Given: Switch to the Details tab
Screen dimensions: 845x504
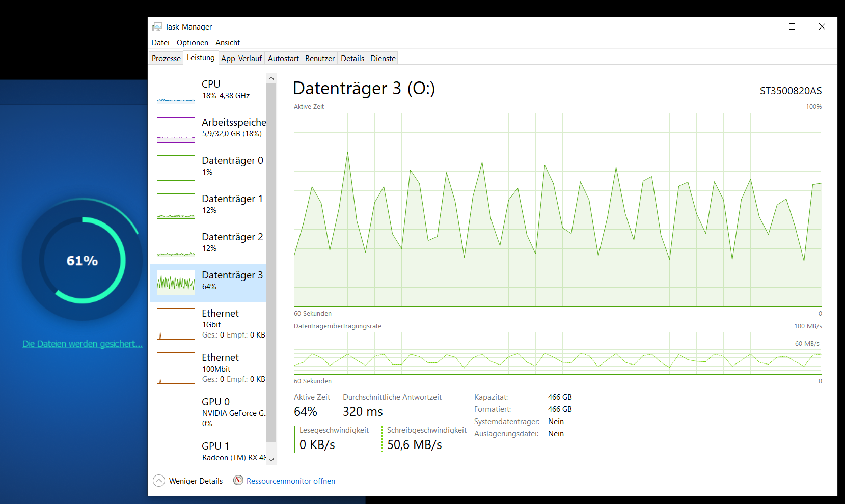Looking at the screenshot, I should point(352,59).
